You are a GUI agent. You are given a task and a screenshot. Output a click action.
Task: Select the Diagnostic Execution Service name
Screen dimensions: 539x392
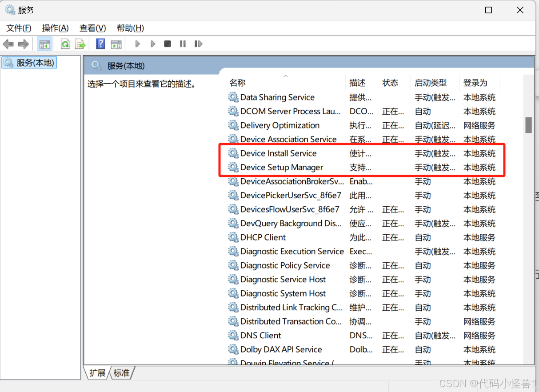(x=292, y=252)
